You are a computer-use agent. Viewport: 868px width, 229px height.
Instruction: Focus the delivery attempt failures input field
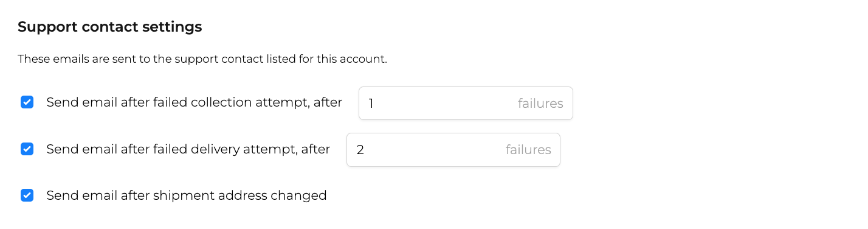click(x=453, y=149)
